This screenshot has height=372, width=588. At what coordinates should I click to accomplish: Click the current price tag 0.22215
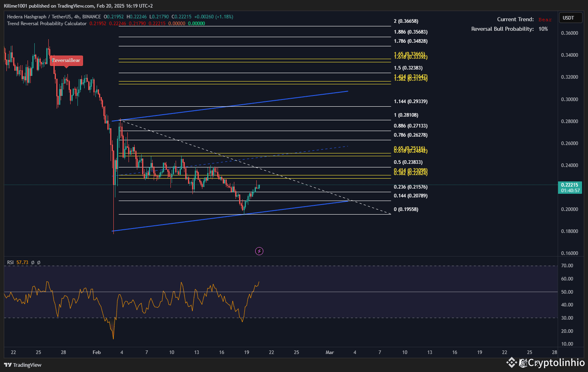point(570,185)
